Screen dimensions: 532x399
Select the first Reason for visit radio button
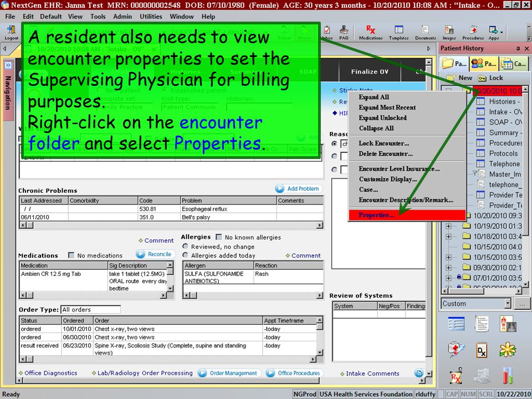point(335,144)
